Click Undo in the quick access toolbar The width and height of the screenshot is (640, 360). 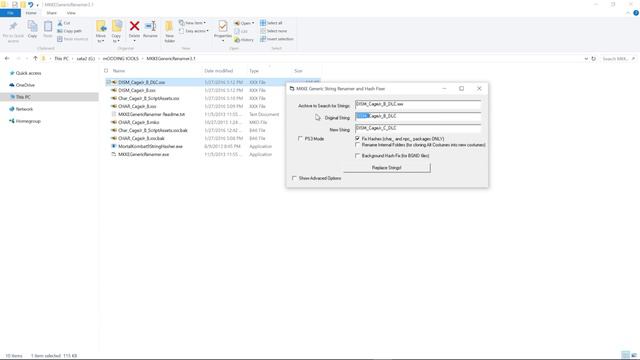[x=31, y=4]
